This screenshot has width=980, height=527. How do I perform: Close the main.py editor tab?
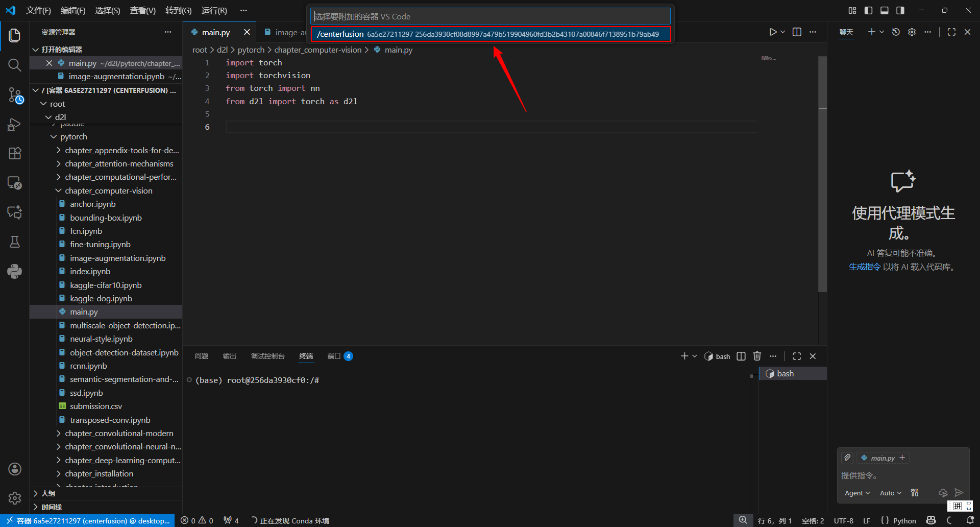pyautogui.click(x=247, y=32)
